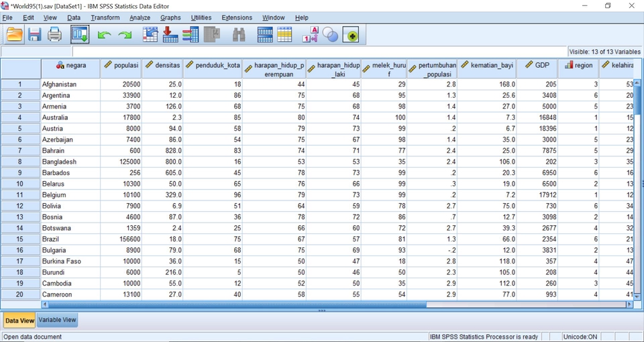
Task: Open the File menu
Action: [x=7, y=17]
